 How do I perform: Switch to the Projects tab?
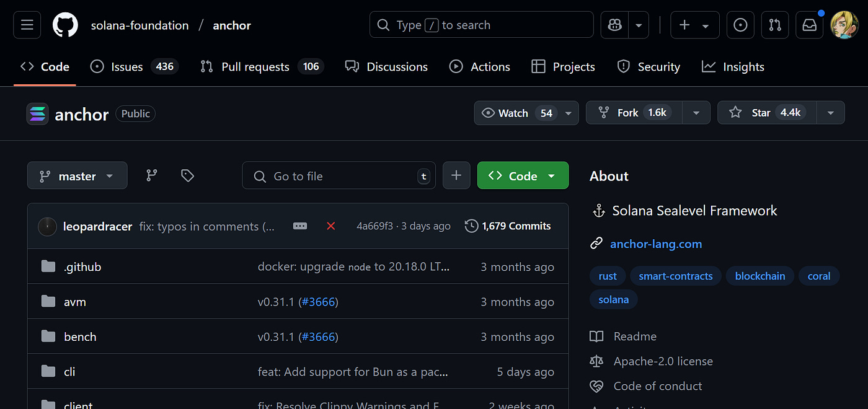coord(564,67)
